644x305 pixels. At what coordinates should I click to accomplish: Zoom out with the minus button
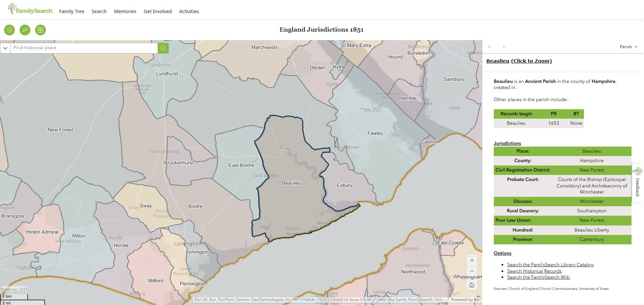click(x=472, y=271)
